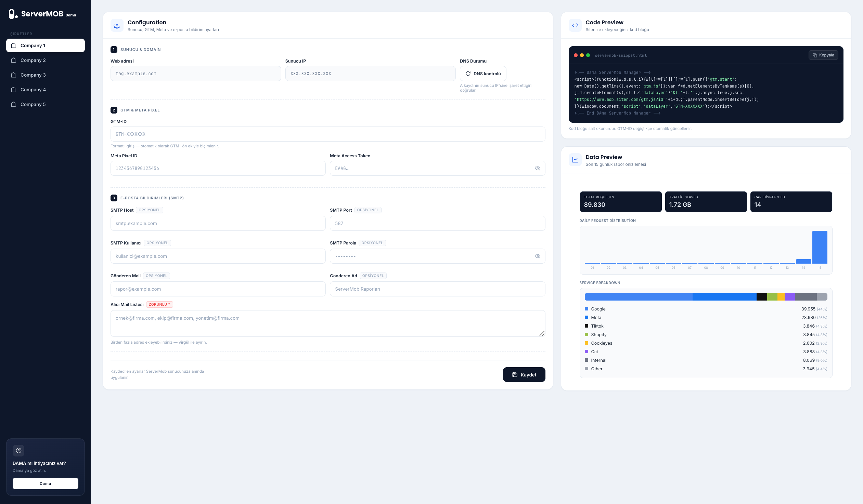Click the Meta Pixel ID field
Viewport: 863px width, 504px height.
click(218, 168)
